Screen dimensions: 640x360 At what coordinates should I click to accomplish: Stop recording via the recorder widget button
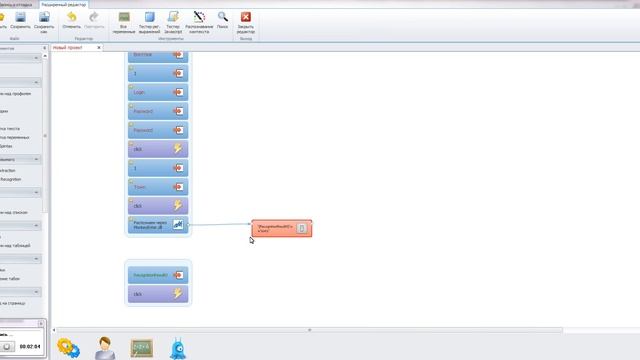pyautogui.click(x=7, y=347)
